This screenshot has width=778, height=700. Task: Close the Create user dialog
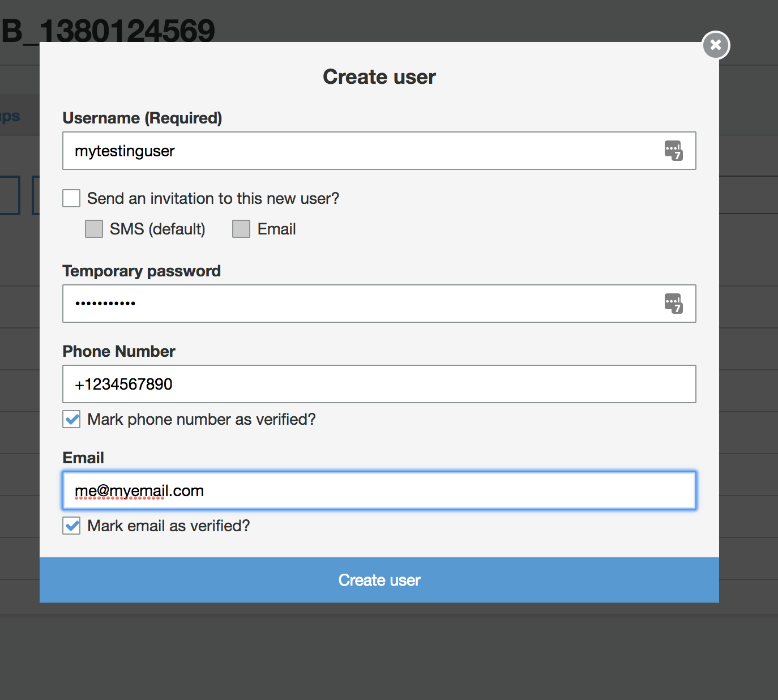pos(716,45)
